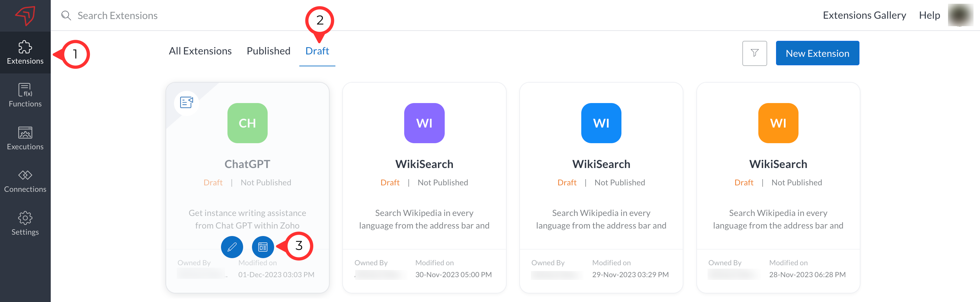Click the New Extension button
Image resolution: width=980 pixels, height=302 pixels.
817,53
